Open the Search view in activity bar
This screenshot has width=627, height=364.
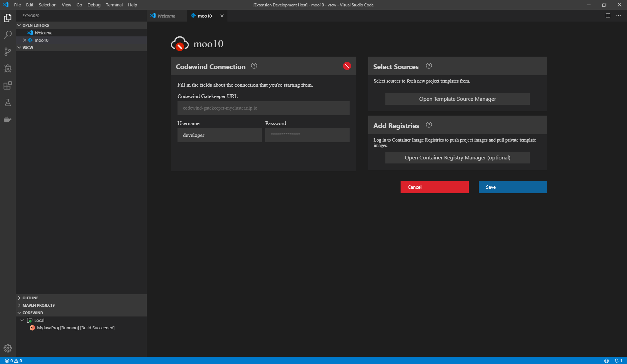point(8,35)
